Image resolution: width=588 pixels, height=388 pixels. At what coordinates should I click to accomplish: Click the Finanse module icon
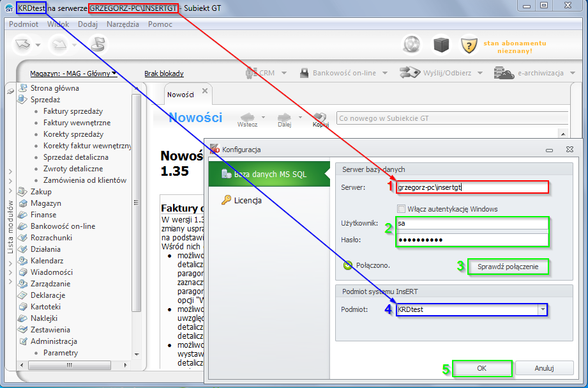(x=22, y=215)
